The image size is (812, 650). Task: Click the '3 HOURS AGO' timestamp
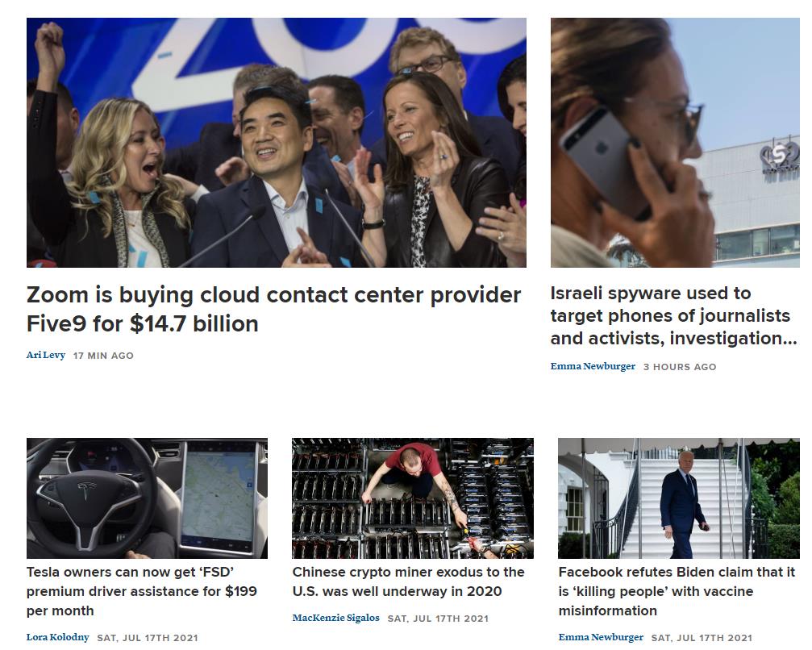680,367
